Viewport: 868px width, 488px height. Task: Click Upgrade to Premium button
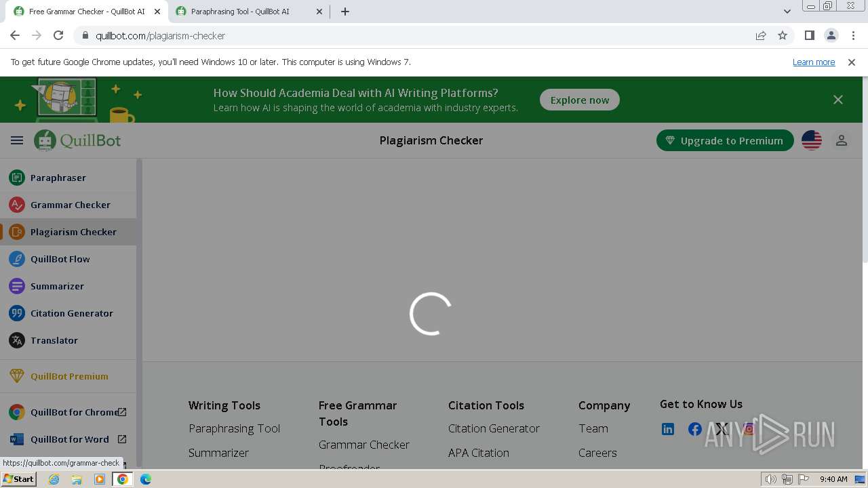click(725, 140)
